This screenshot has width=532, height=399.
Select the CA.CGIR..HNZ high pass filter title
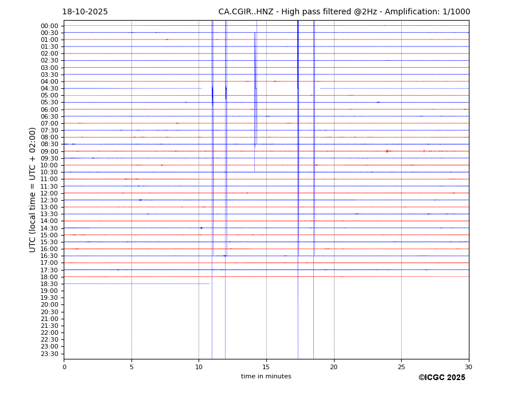344,12
